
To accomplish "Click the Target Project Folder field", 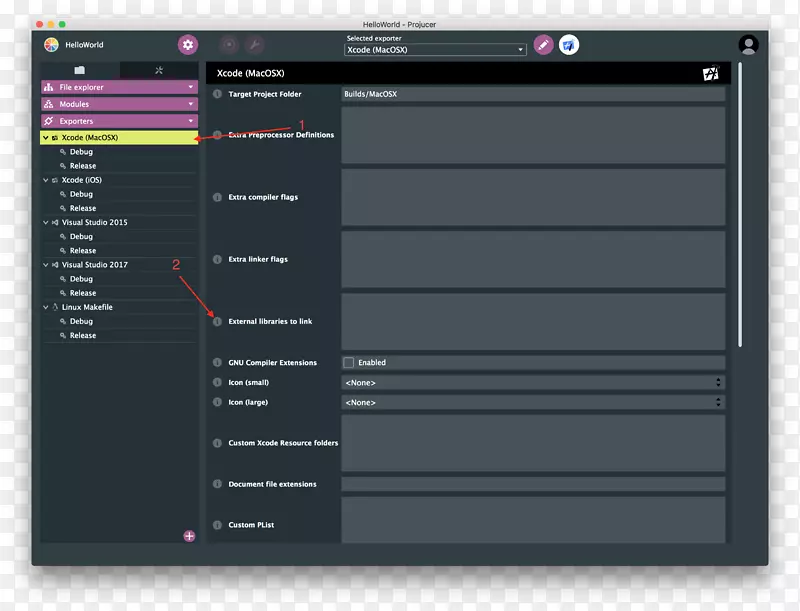I will tap(532, 94).
